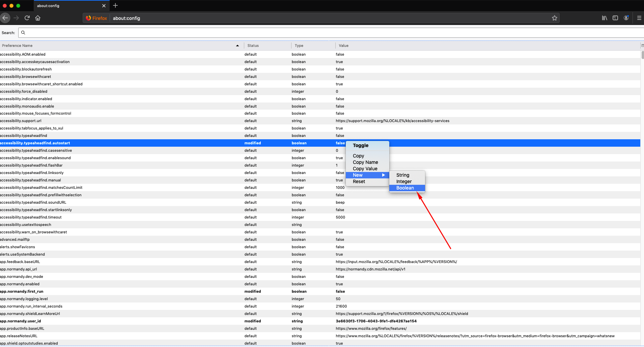Viewport: 644px width, 347px height.
Task: Select app.normandy.shieldLearnMoreUrl row
Action: [320, 314]
